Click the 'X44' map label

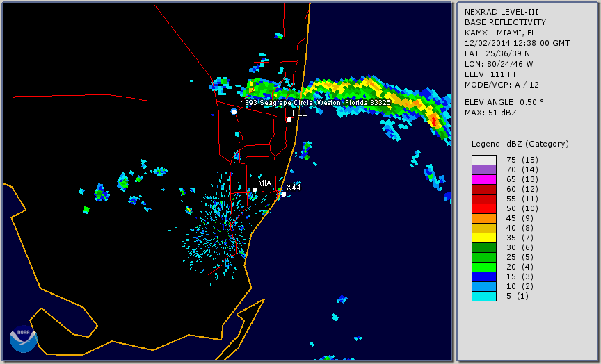[294, 187]
